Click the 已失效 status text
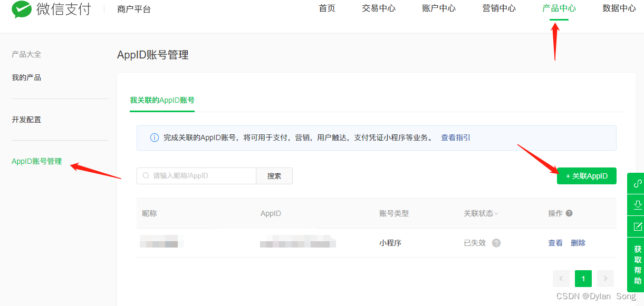The height and width of the screenshot is (306, 644). click(x=475, y=243)
